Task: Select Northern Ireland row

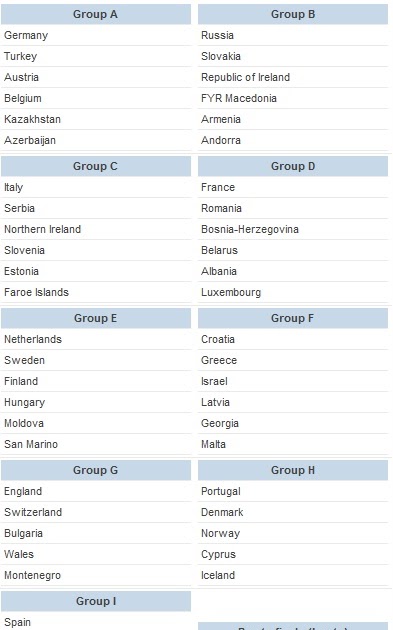Action: 96,229
